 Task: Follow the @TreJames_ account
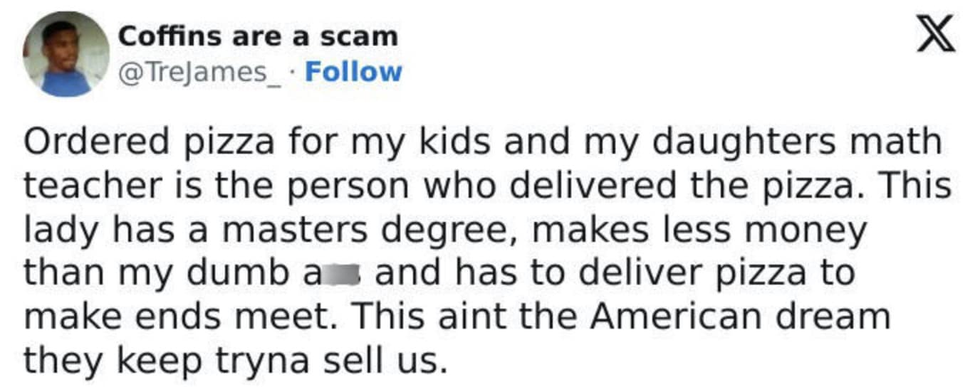[x=353, y=72]
